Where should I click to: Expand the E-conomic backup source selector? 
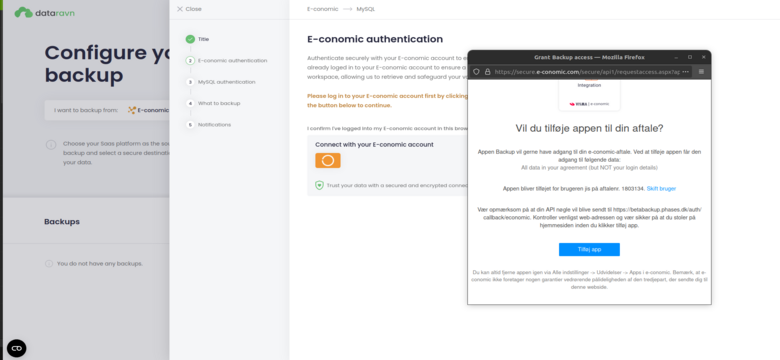[x=148, y=110]
